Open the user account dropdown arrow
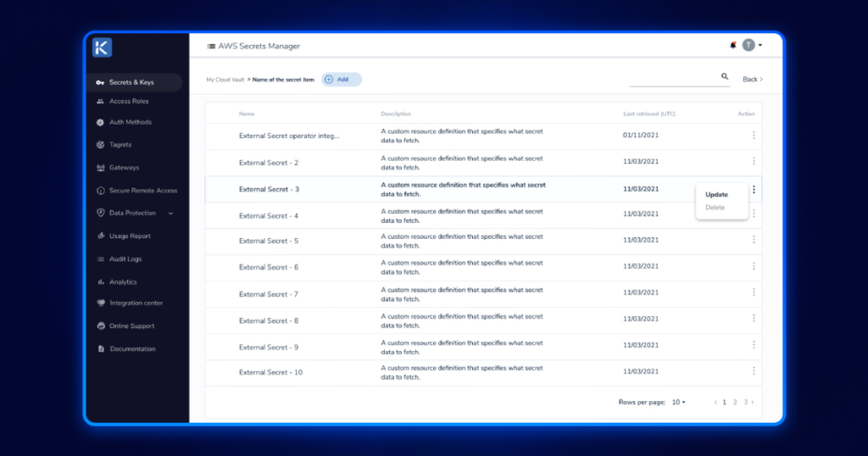Image resolution: width=868 pixels, height=456 pixels. [760, 46]
